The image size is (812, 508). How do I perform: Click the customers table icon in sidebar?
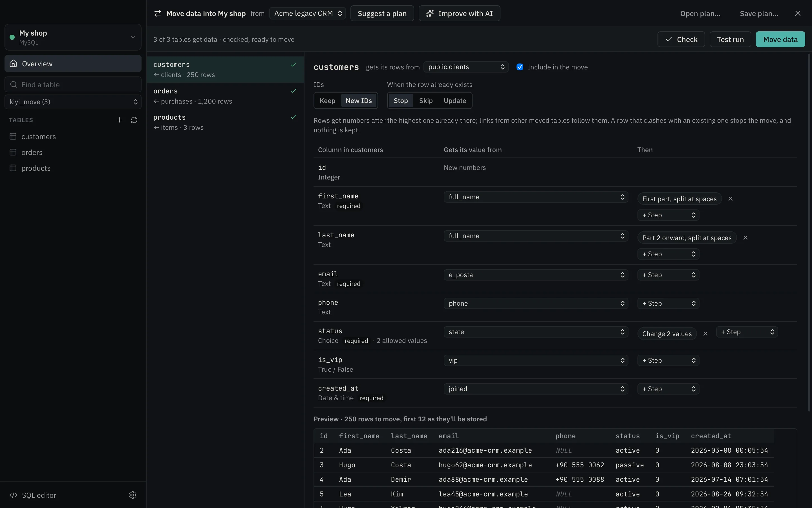pyautogui.click(x=13, y=136)
